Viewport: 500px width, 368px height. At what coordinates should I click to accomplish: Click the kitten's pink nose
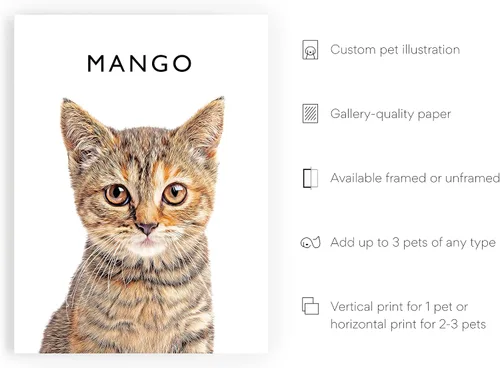(x=147, y=228)
